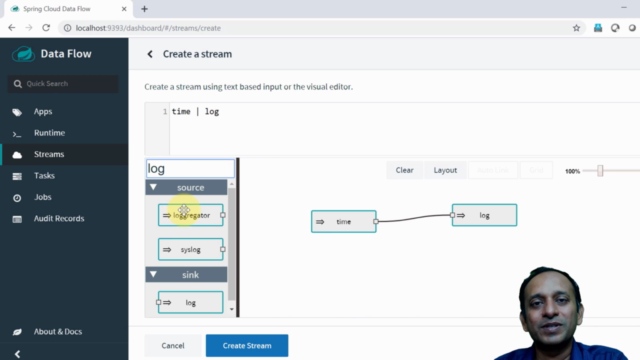Click the Data Flow leaf logo
The width and height of the screenshot is (640, 360).
pyautogui.click(x=23, y=54)
